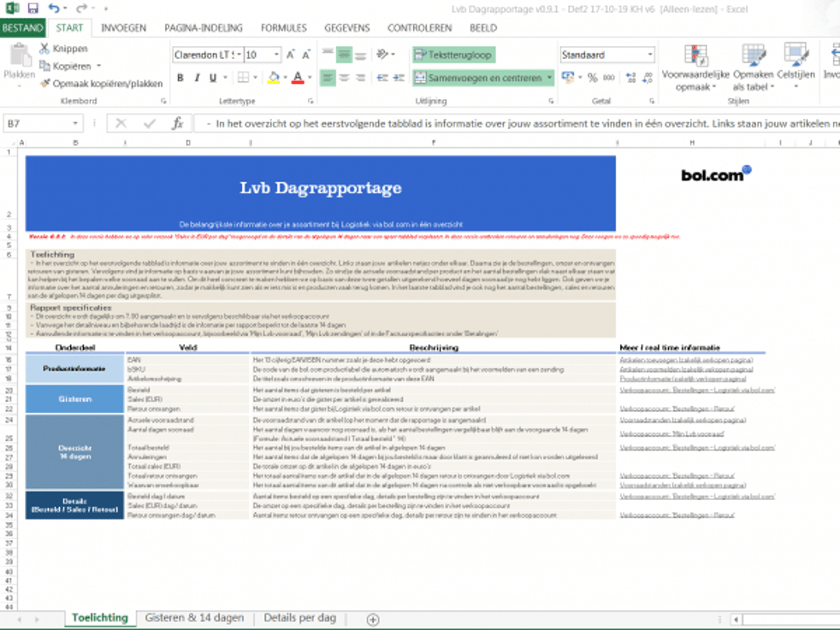Open the font color picker arrow
This screenshot has height=630, width=840.
(x=310, y=78)
